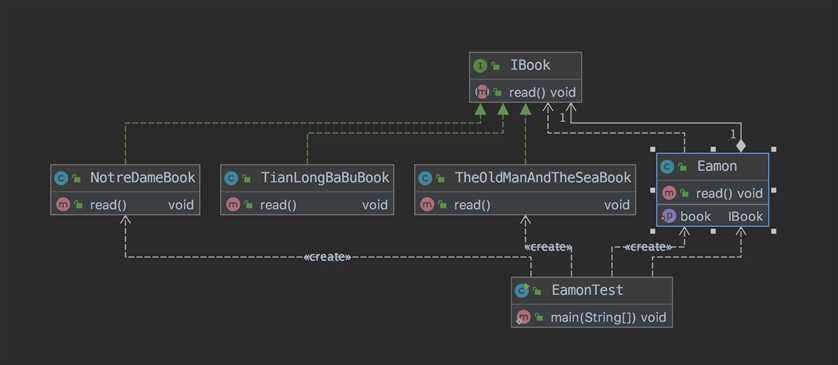Click the bottom-left selection handle of the Eamon node

[653, 231]
